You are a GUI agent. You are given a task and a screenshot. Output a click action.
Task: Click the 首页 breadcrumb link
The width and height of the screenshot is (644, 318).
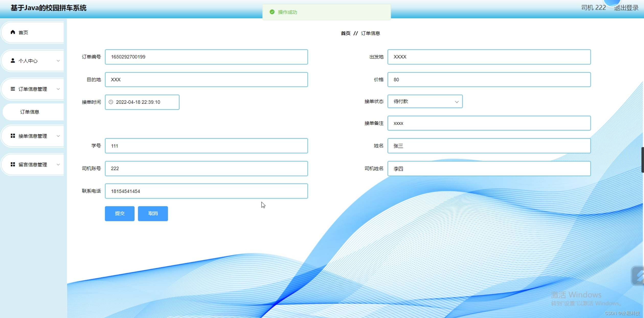[346, 33]
